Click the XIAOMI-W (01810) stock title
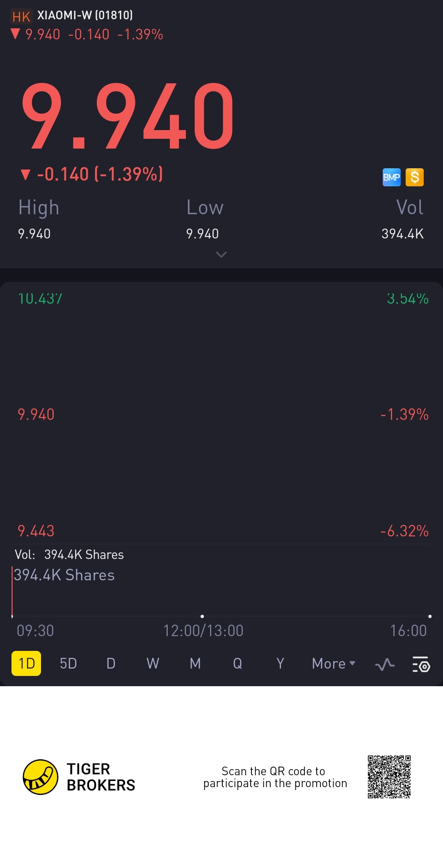443x868 pixels. pos(85,16)
